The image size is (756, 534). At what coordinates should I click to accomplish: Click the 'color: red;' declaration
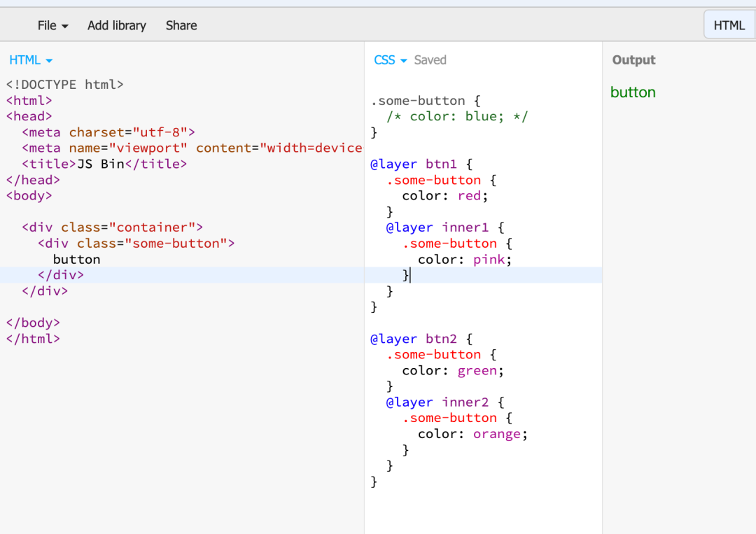[445, 196]
